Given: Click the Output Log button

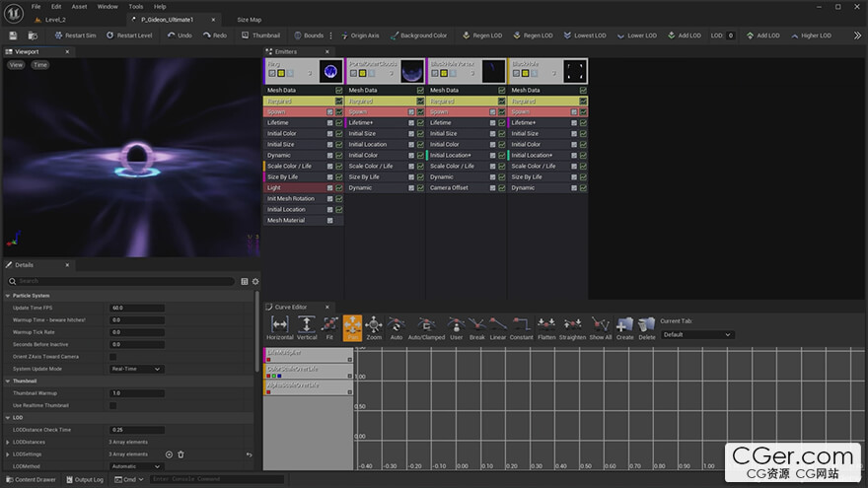Looking at the screenshot, I should coord(84,479).
